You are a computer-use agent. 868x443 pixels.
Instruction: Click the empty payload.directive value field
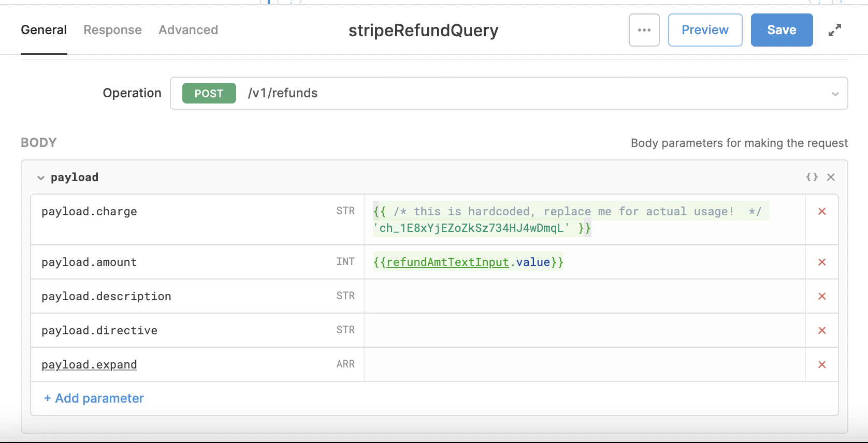(584, 330)
